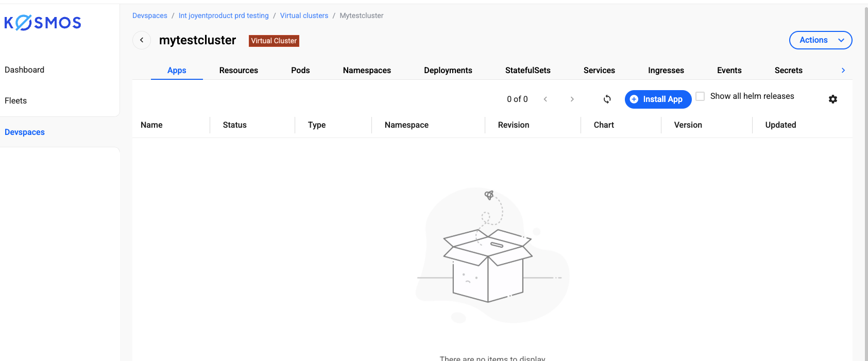Sort by the Type column header
Viewport: 868px width, 361px height.
317,125
